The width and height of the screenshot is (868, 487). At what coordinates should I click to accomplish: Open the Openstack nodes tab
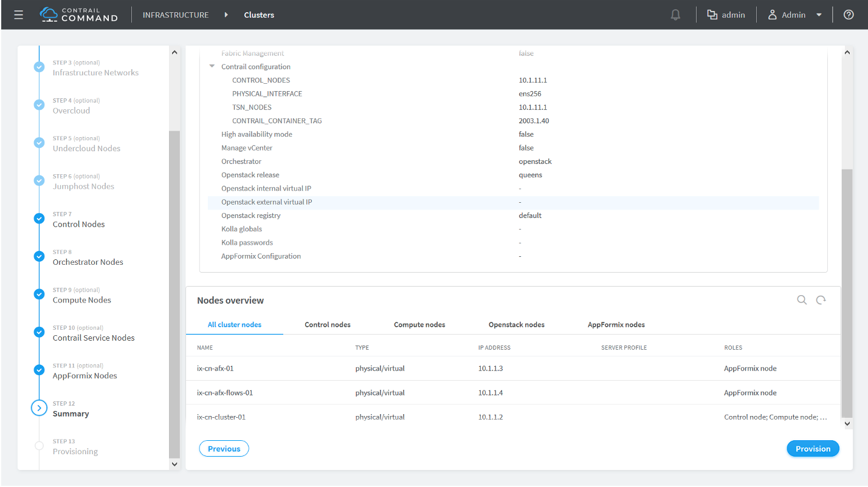[x=516, y=325]
